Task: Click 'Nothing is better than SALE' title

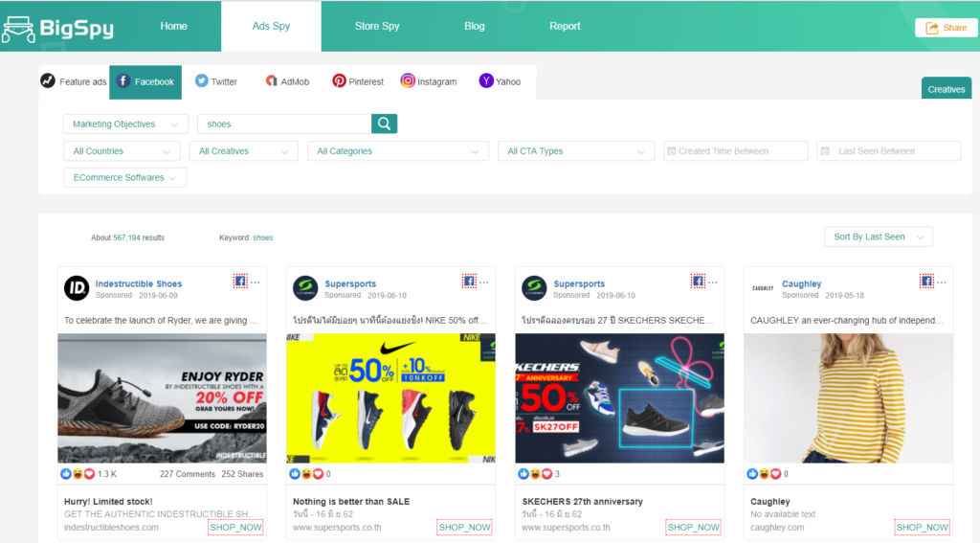Action: pos(351,501)
